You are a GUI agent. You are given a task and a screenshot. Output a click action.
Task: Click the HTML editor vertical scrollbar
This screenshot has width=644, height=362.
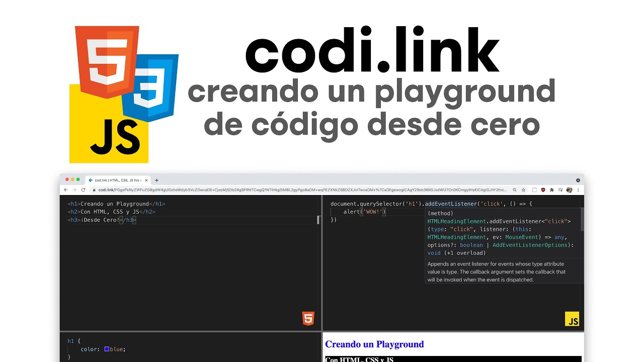[318, 220]
